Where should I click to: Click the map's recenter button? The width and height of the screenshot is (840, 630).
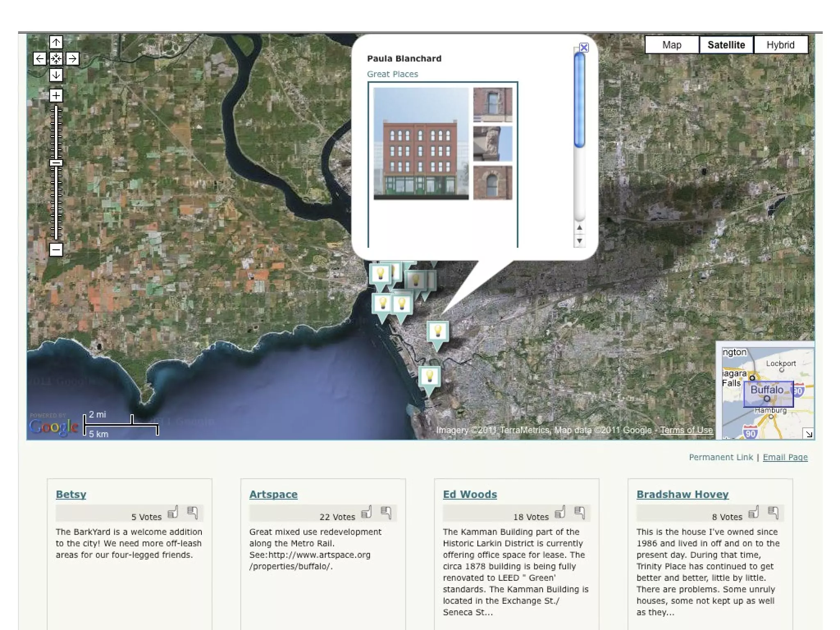(56, 59)
